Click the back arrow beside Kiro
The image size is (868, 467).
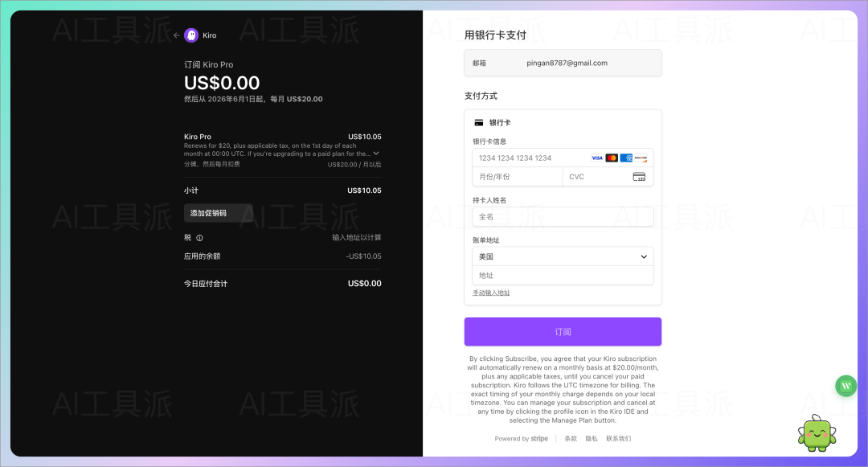(x=177, y=35)
